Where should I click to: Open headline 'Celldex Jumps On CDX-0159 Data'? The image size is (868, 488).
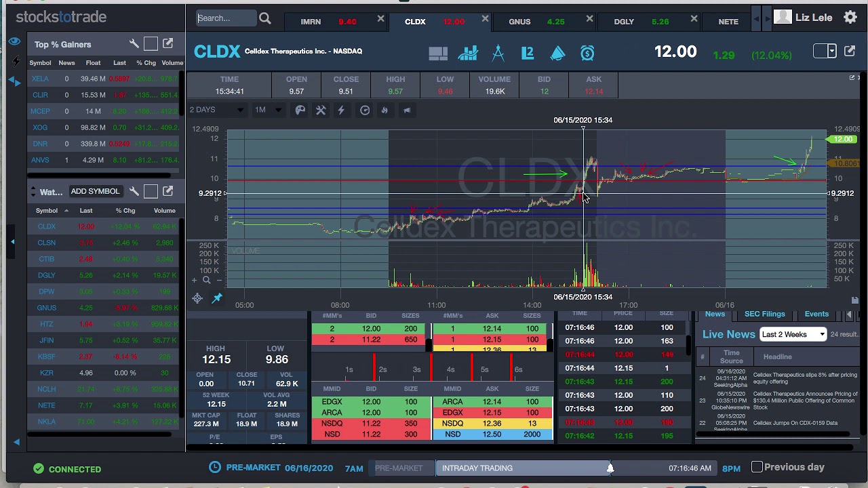(795, 423)
